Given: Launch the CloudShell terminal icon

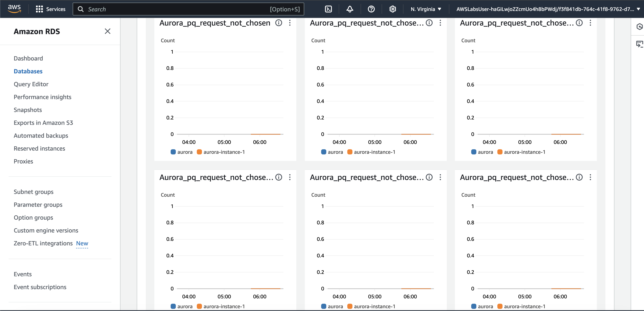Looking at the screenshot, I should [328, 9].
